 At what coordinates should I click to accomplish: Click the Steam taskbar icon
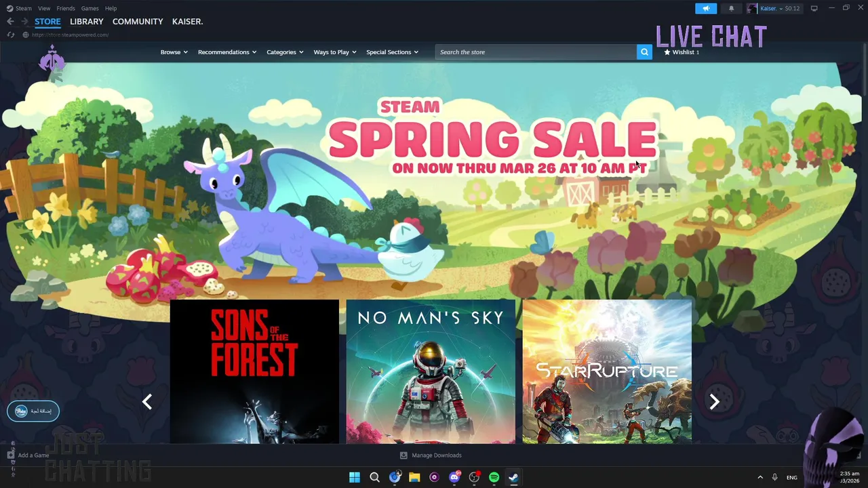coord(513,477)
